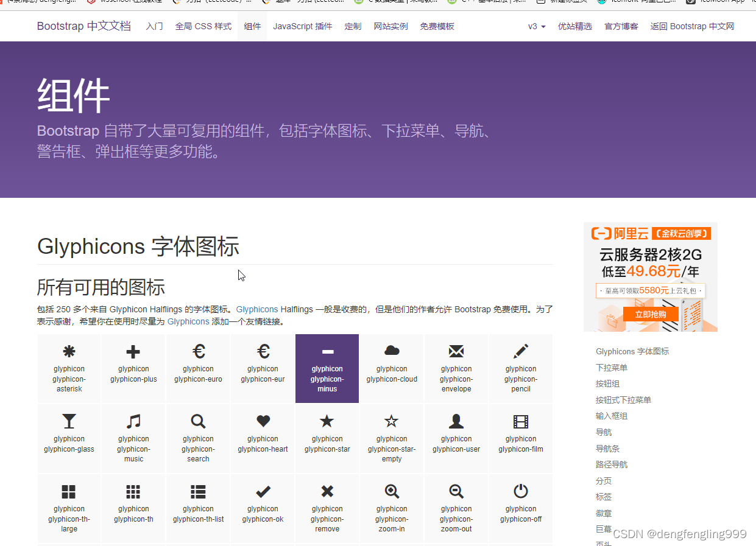Select the highlighted glyphicon-minus icon

[327, 351]
